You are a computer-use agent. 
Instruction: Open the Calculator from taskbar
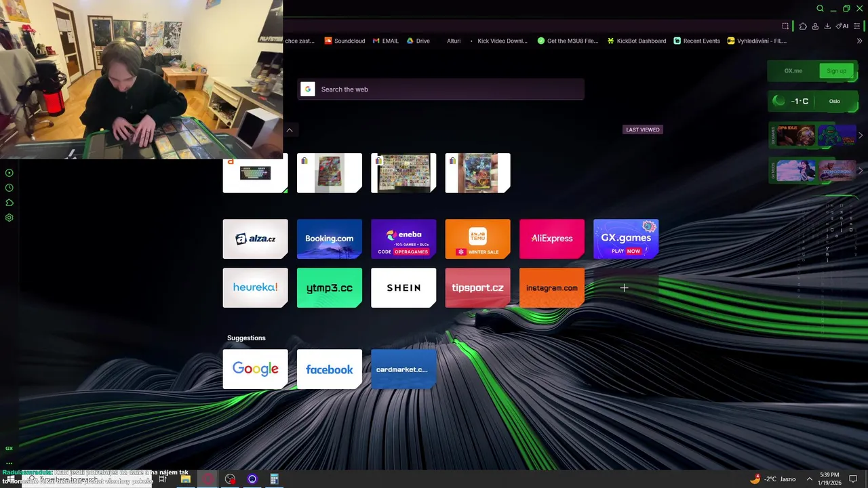click(x=275, y=479)
